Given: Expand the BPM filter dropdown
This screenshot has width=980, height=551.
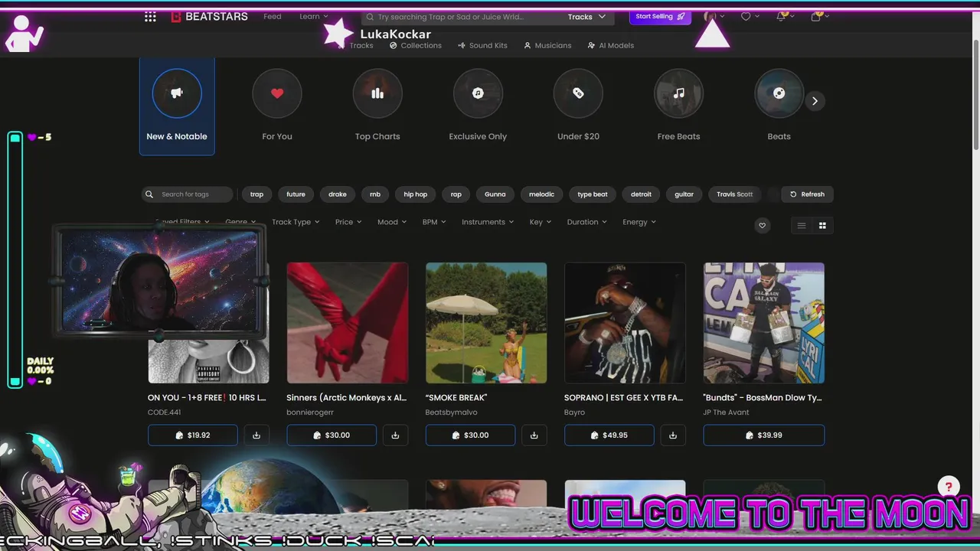Looking at the screenshot, I should tap(434, 222).
